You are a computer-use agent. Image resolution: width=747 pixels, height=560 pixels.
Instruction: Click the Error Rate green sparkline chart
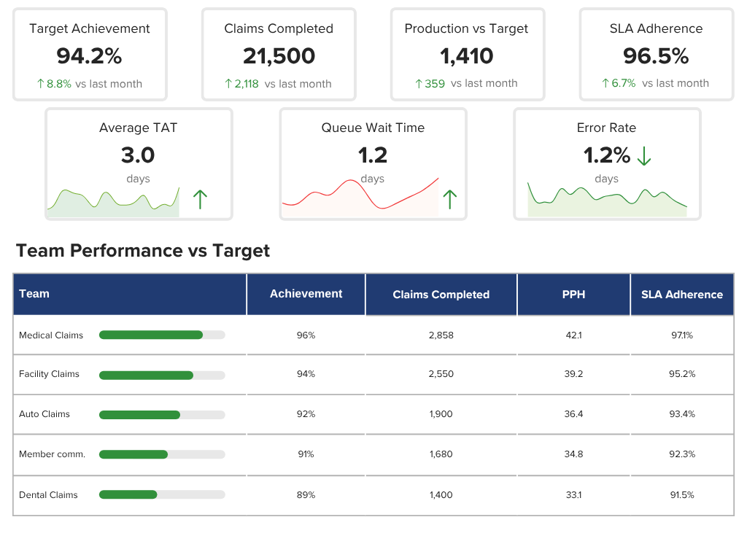coord(607,200)
